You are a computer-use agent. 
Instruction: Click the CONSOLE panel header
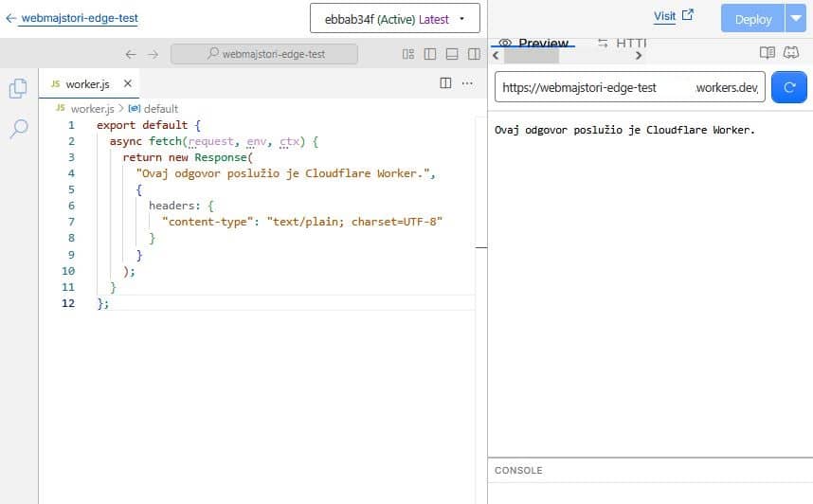[518, 470]
